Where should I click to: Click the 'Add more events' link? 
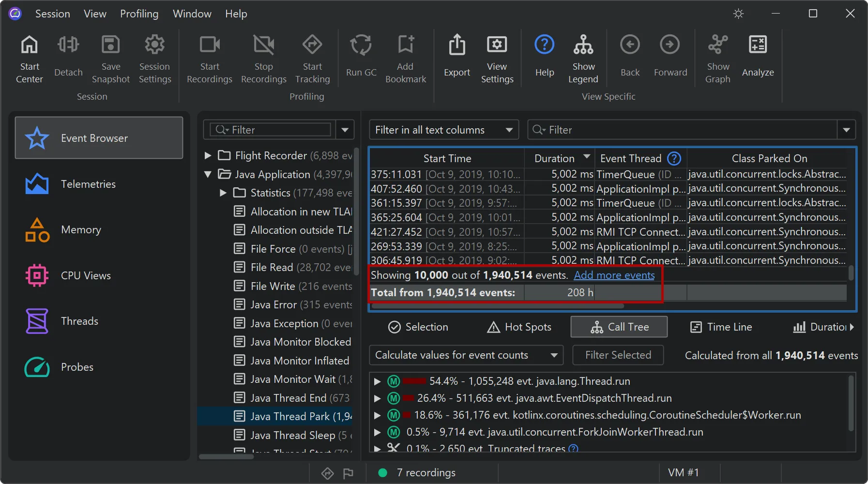(x=613, y=275)
